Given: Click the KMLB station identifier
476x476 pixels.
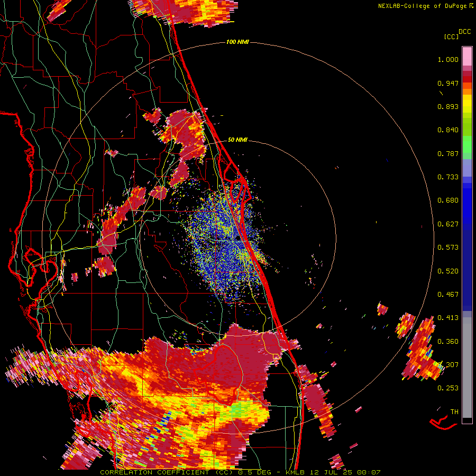Looking at the screenshot, I should (296, 472).
